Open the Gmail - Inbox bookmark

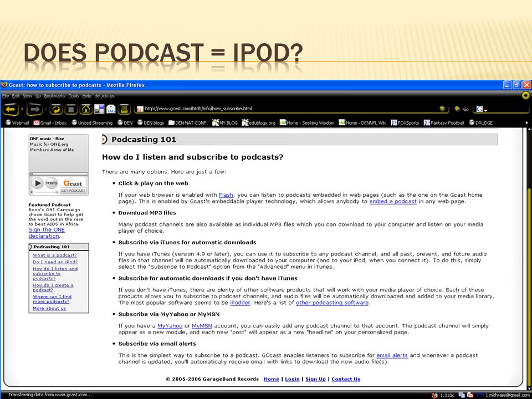tap(50, 123)
